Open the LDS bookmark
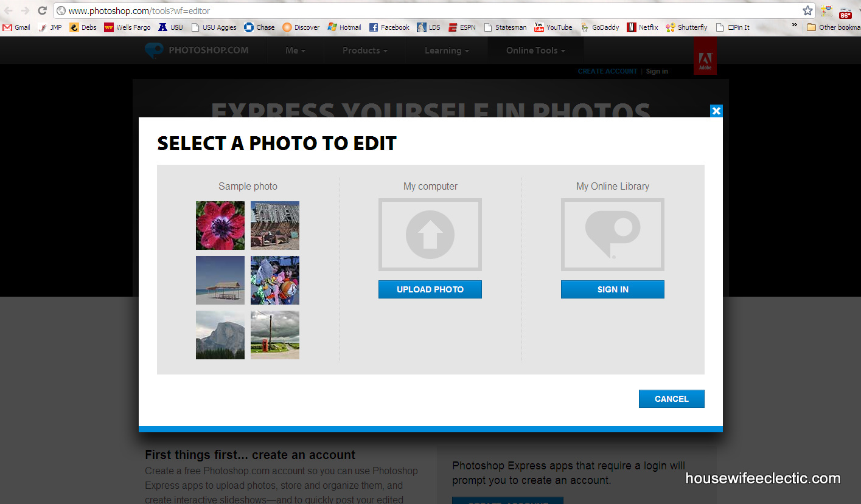The height and width of the screenshot is (504, 861). pos(429,27)
